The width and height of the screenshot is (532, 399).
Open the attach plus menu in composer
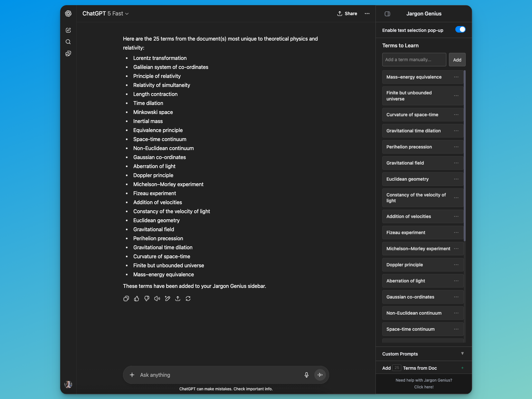132,375
